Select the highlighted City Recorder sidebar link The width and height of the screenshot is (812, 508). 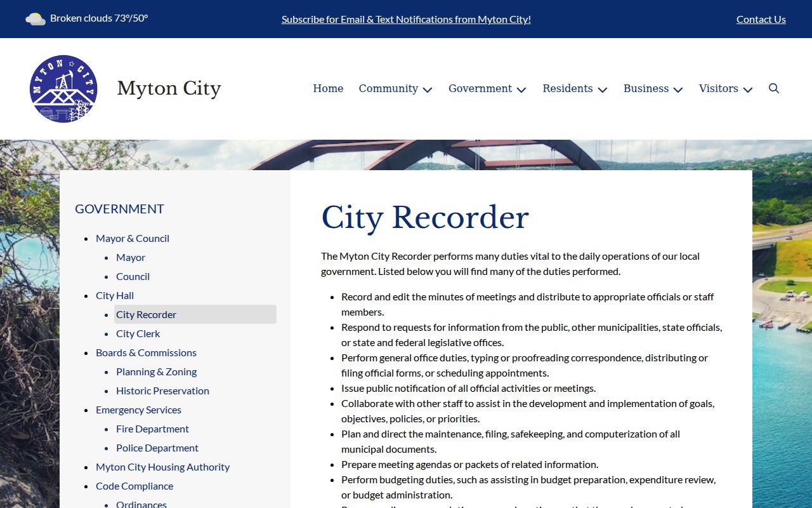point(195,314)
